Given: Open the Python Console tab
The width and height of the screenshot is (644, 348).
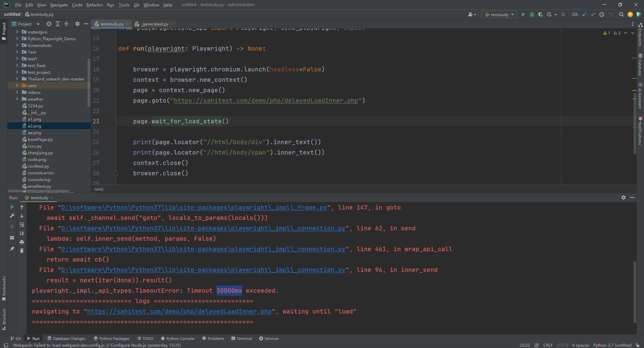Looking at the screenshot, I should (177, 339).
